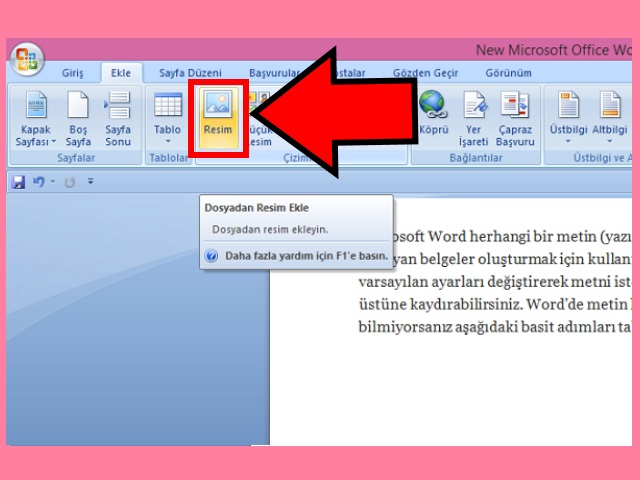
Task: Insert a Çapraz Başvuru cross-reference
Action: (x=515, y=119)
